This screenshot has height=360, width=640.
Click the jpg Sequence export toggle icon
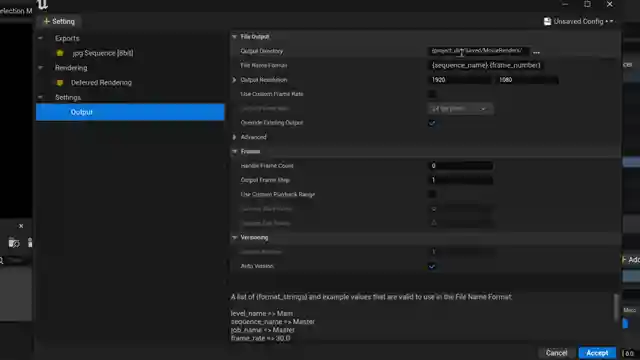click(x=60, y=53)
